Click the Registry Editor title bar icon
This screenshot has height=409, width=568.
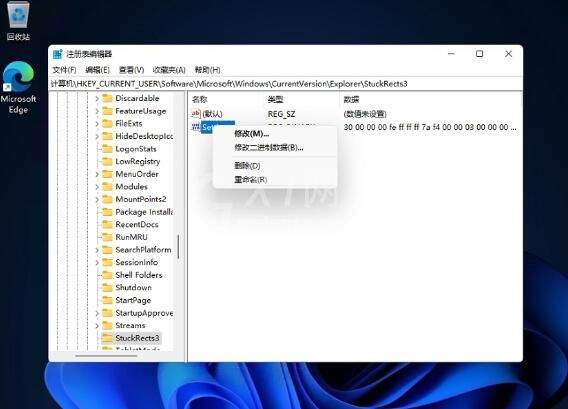tap(58, 54)
